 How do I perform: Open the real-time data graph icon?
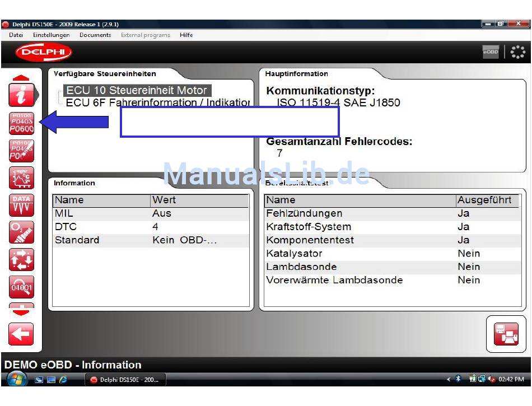point(21,178)
